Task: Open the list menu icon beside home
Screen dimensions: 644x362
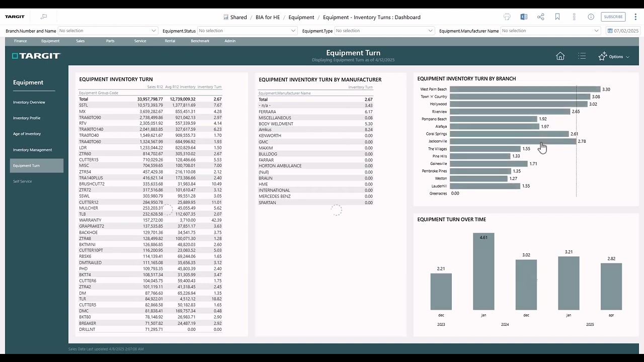Action: 582,56
